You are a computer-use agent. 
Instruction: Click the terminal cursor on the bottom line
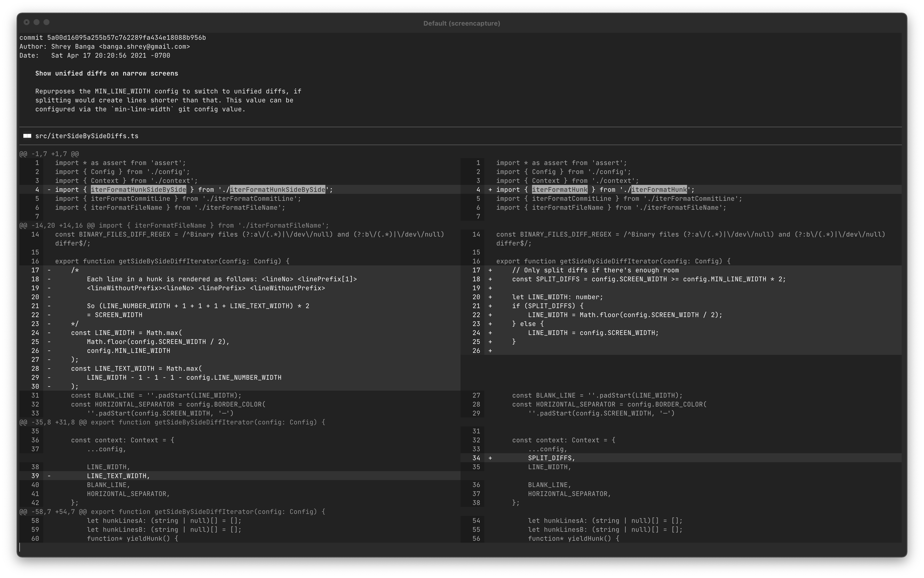20,547
